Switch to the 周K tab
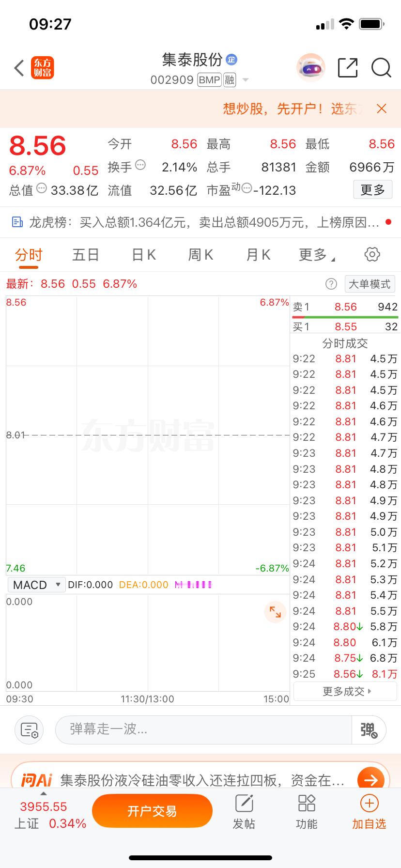The height and width of the screenshot is (868, 401). point(200,255)
